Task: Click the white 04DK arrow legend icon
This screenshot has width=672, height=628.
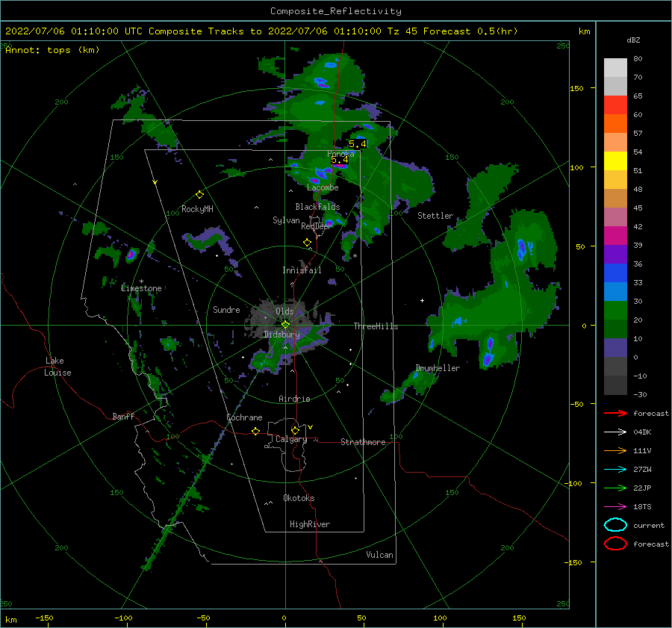Action: click(615, 432)
